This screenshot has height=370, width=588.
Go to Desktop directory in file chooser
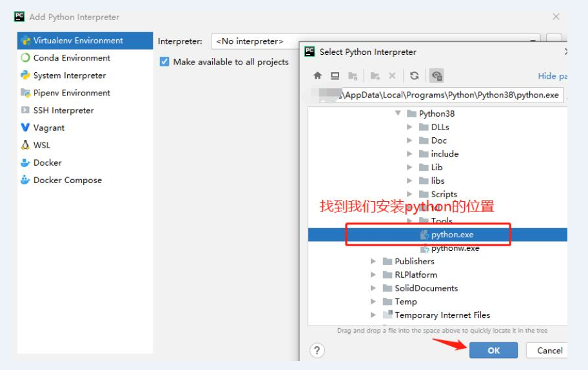335,75
